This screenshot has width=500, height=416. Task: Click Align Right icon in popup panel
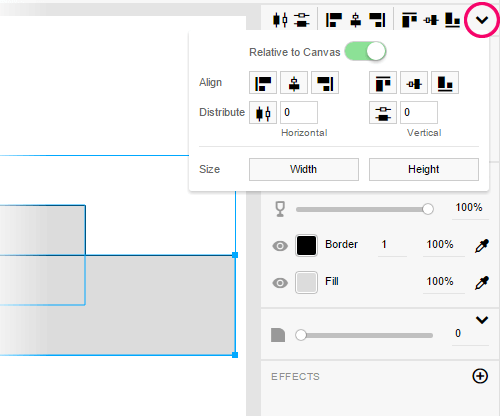point(325,83)
